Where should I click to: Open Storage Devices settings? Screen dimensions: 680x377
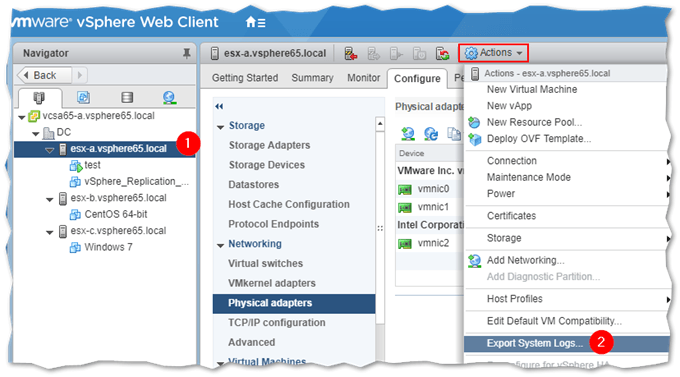267,165
